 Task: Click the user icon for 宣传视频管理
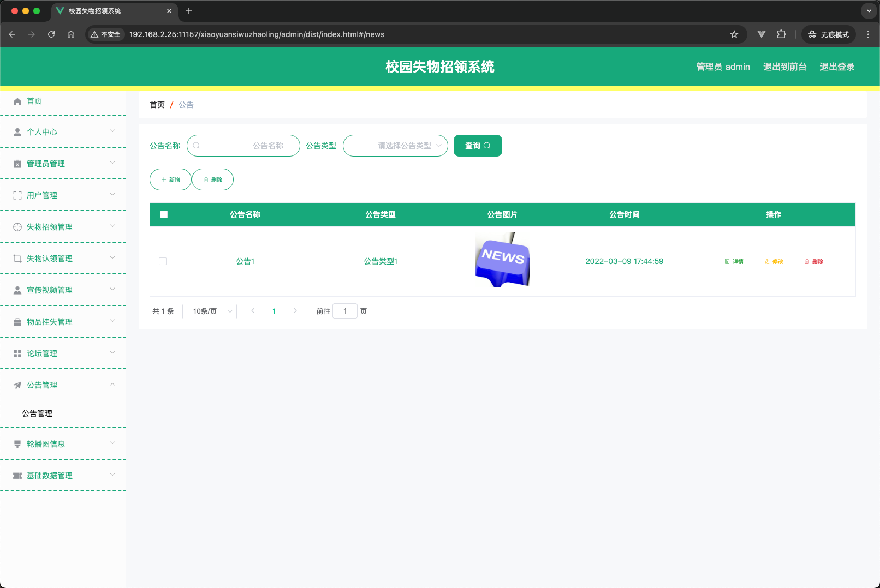[17, 290]
